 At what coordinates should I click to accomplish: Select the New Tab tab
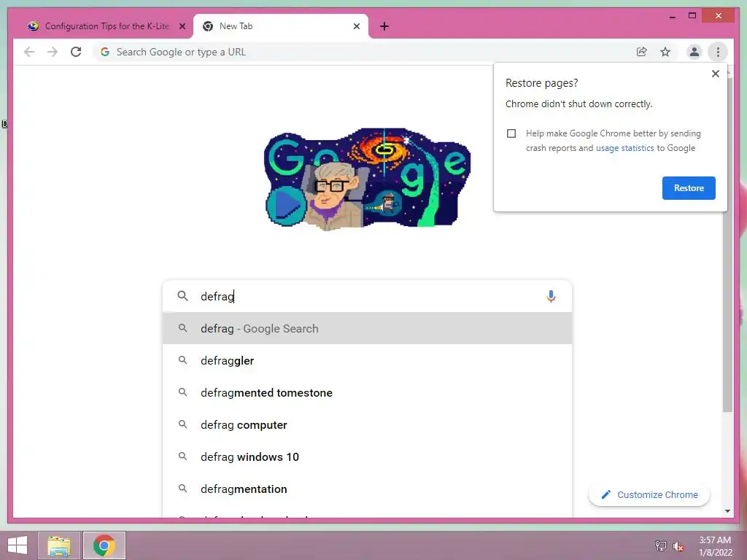[280, 26]
